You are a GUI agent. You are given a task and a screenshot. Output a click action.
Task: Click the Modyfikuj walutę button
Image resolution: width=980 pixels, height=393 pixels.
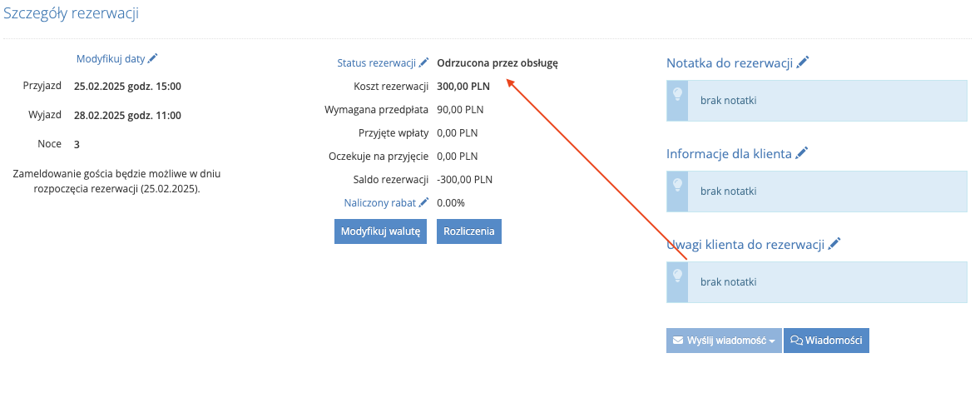tap(381, 231)
